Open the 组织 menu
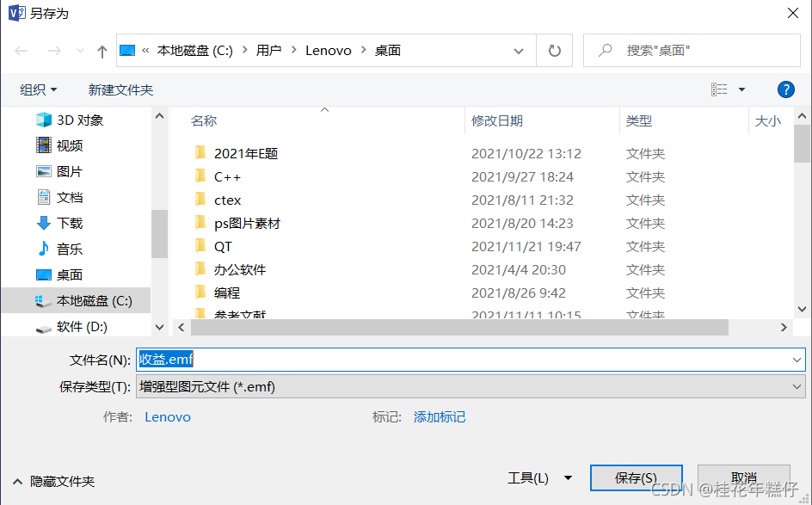The width and height of the screenshot is (812, 505). [x=39, y=89]
